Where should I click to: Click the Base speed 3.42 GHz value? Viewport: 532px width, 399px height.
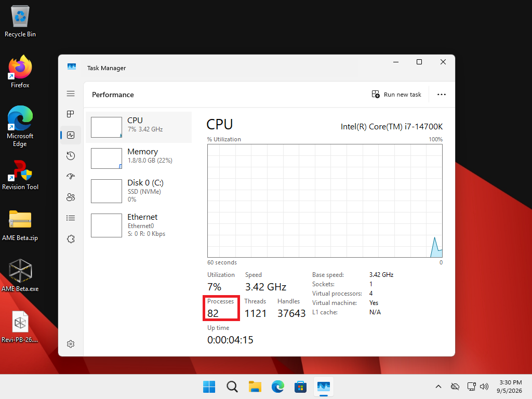tap(381, 275)
